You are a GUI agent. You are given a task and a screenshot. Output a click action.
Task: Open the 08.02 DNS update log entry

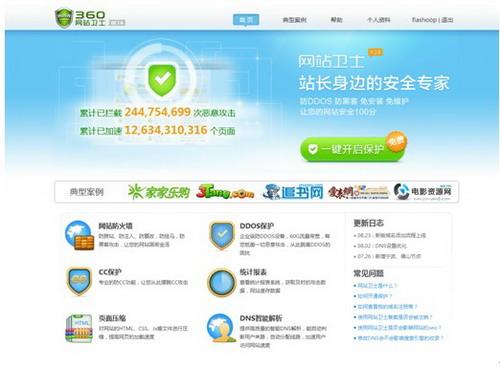380,246
